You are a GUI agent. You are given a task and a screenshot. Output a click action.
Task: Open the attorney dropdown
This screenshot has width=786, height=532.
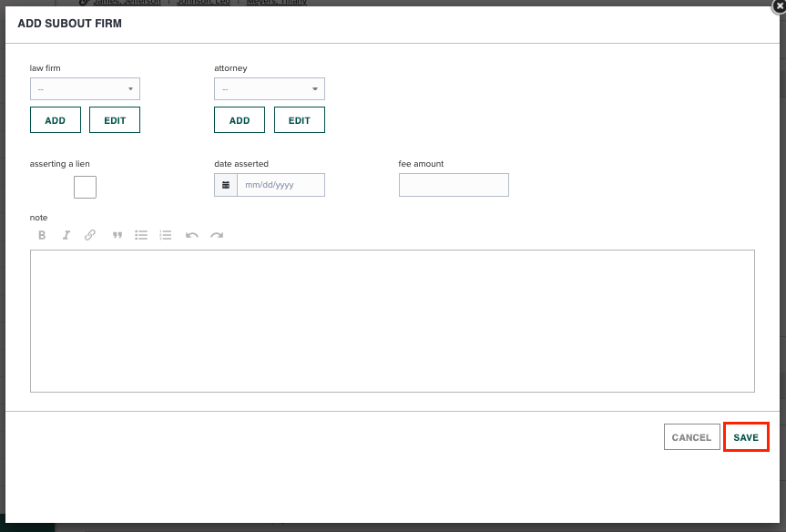tap(269, 88)
